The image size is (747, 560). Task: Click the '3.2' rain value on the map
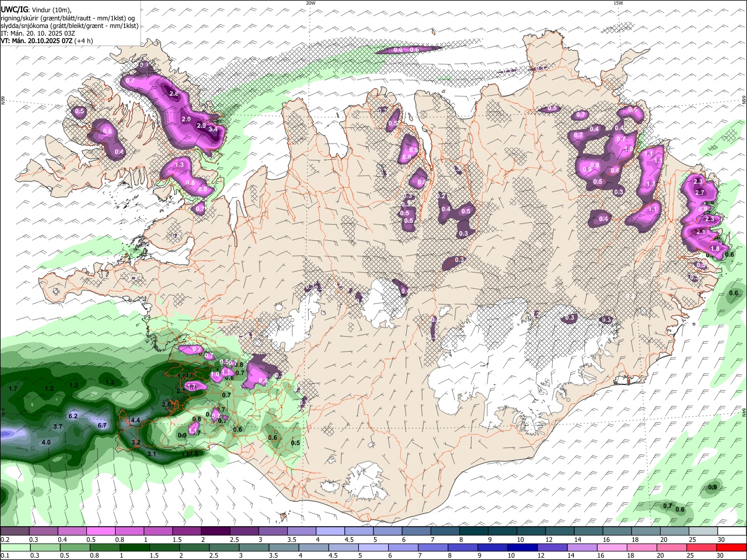point(136,443)
